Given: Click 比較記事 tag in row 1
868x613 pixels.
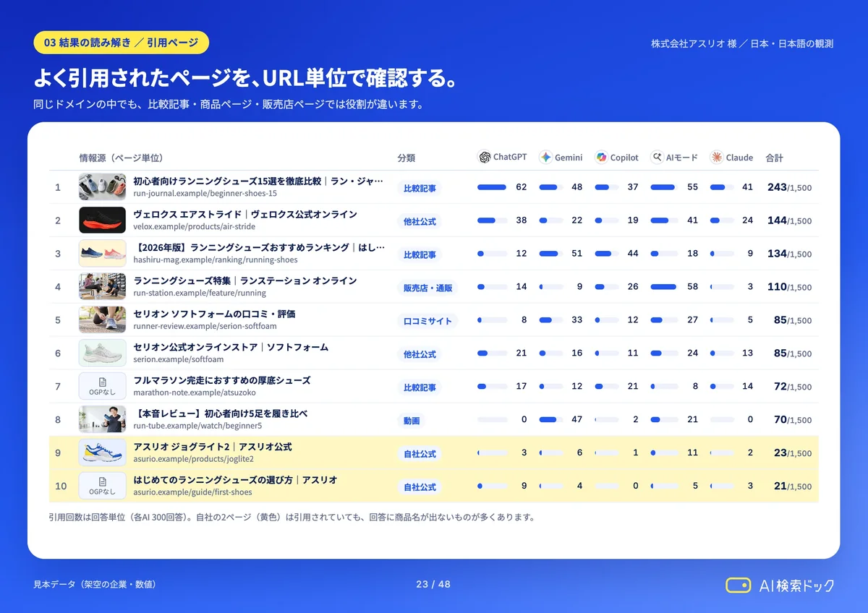Looking at the screenshot, I should pos(420,188).
